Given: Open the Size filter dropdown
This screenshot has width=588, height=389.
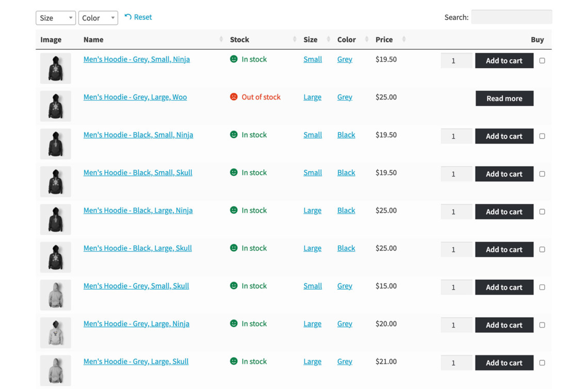Looking at the screenshot, I should click(55, 18).
